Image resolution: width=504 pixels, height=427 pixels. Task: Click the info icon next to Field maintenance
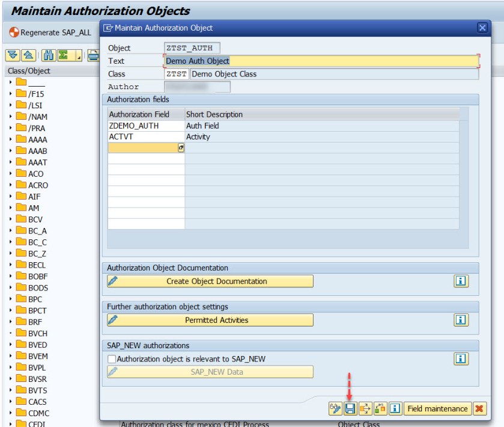(395, 409)
